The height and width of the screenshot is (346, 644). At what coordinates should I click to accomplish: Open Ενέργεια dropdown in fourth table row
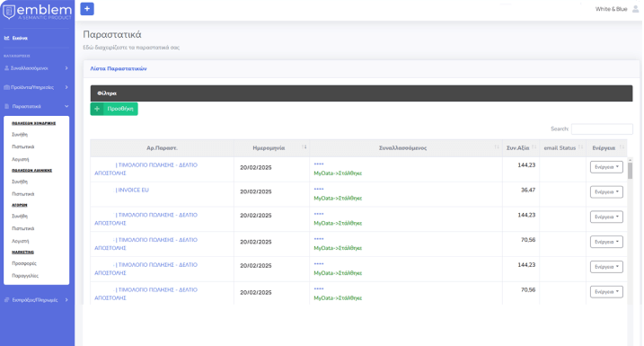pos(606,242)
